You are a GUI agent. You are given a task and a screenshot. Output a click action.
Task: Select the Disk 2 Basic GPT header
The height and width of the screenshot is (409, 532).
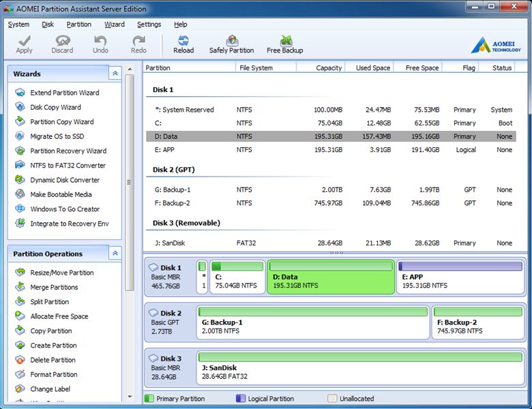pyautogui.click(x=171, y=322)
